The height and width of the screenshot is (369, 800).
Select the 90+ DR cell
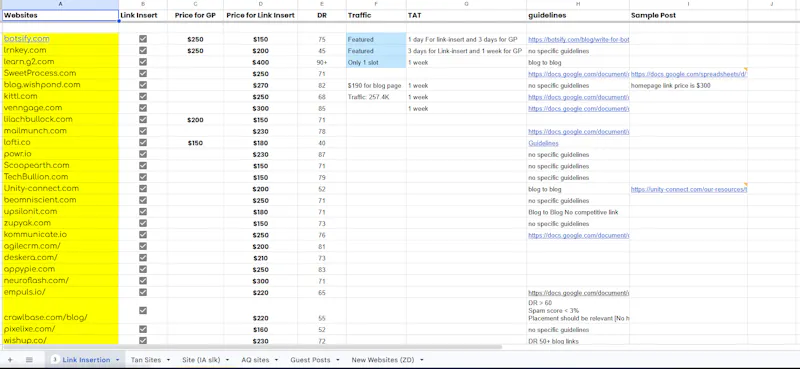click(321, 62)
